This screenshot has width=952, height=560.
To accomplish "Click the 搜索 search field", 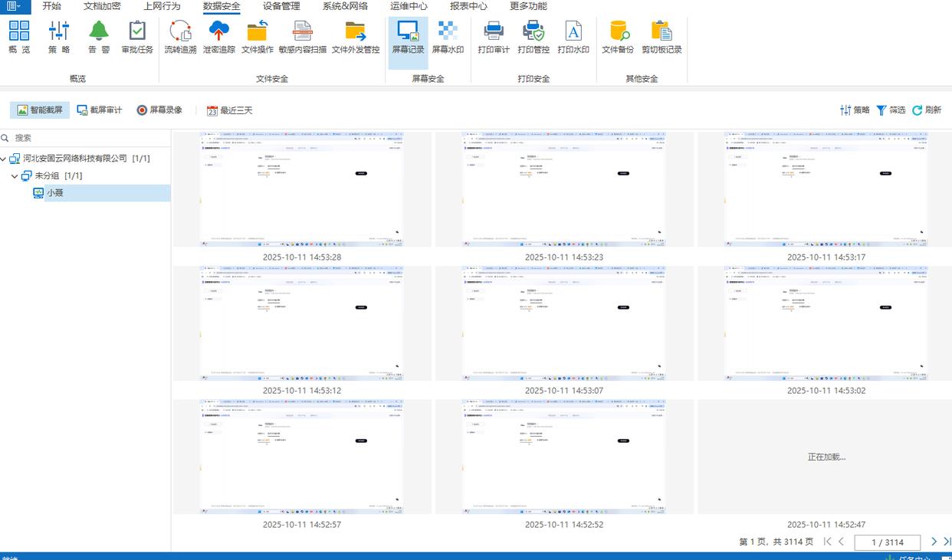I will tap(85, 138).
